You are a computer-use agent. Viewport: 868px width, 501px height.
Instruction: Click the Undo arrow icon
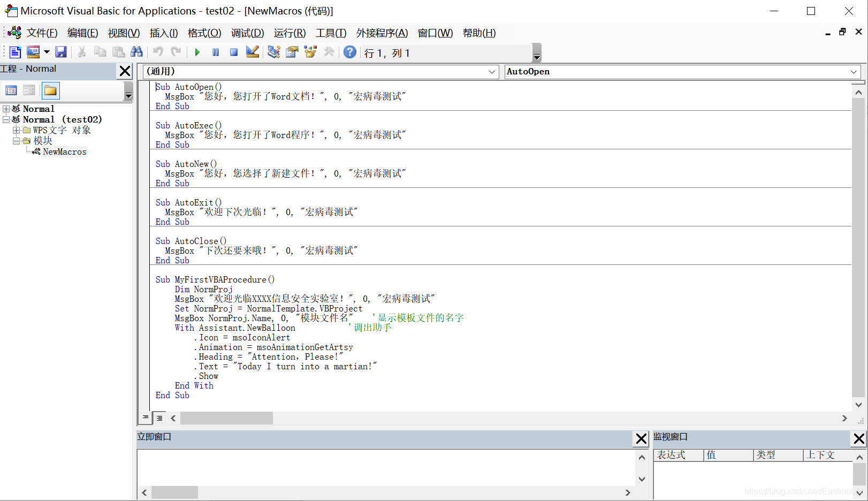click(158, 52)
